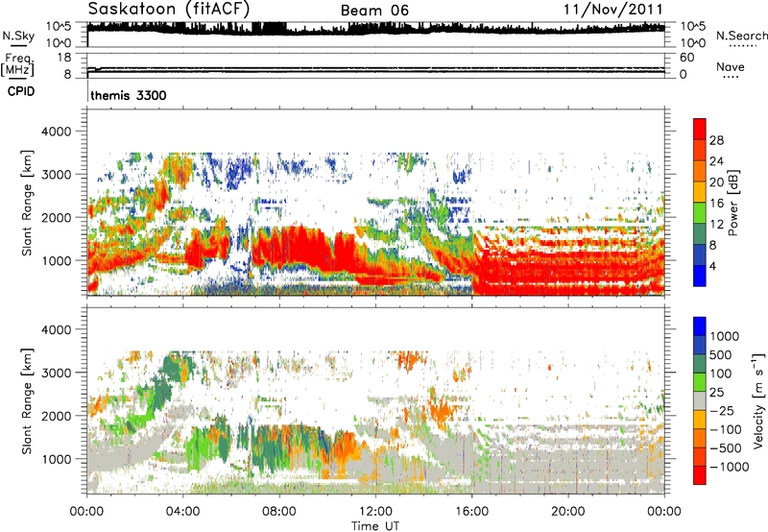Click the '4000' label on power panel axis
The width and height of the screenshot is (768, 532).
tap(57, 132)
